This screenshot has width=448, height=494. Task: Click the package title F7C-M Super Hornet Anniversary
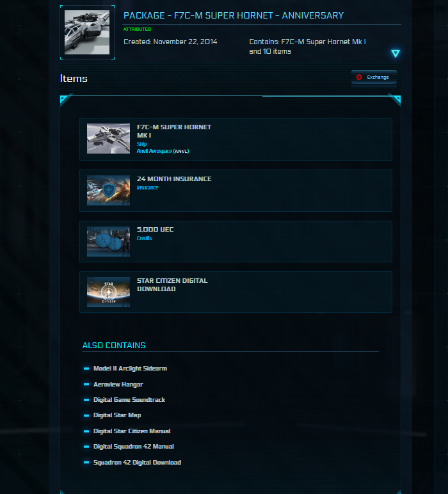(234, 15)
